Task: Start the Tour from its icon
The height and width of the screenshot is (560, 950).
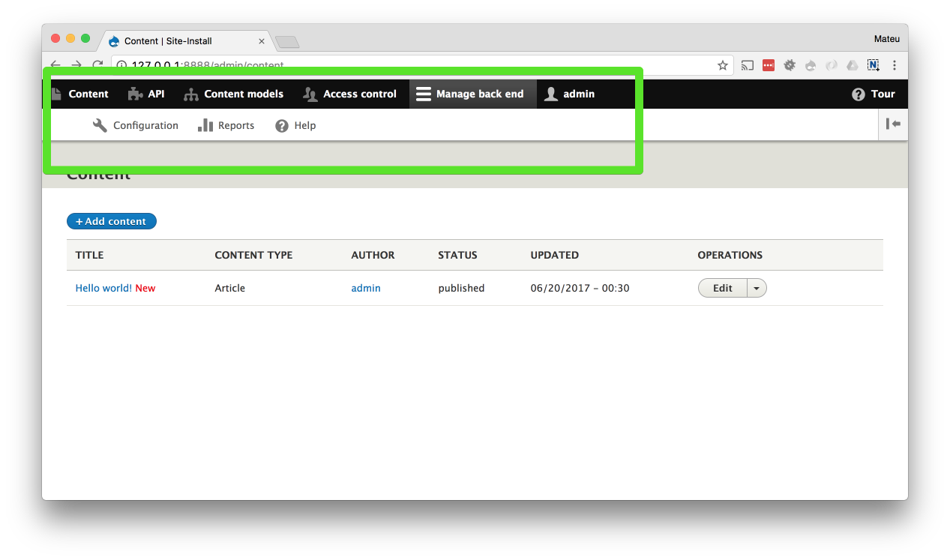Action: click(x=859, y=94)
